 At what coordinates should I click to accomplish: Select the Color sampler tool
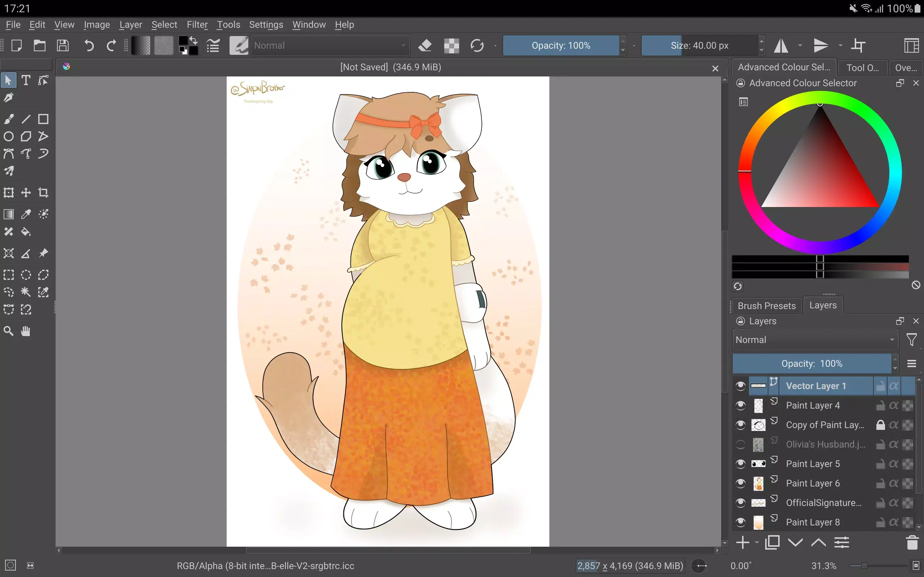(x=26, y=214)
